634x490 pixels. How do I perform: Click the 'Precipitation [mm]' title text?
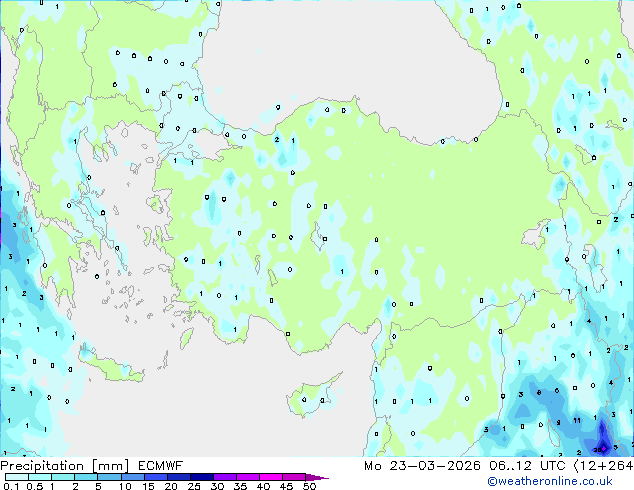point(65,466)
